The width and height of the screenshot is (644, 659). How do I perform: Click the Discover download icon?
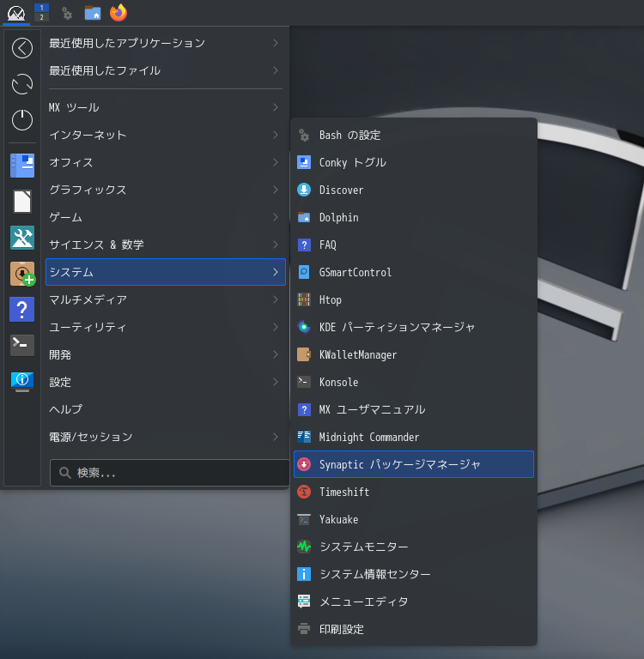304,190
